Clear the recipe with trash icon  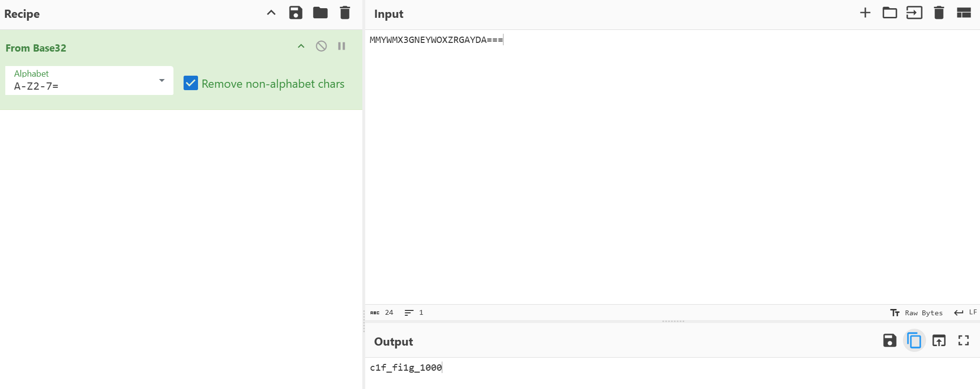pos(344,13)
